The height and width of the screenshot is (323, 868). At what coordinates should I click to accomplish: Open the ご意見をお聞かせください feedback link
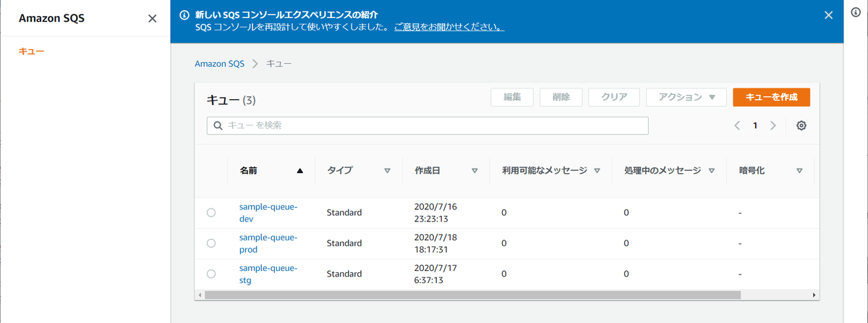[449, 27]
